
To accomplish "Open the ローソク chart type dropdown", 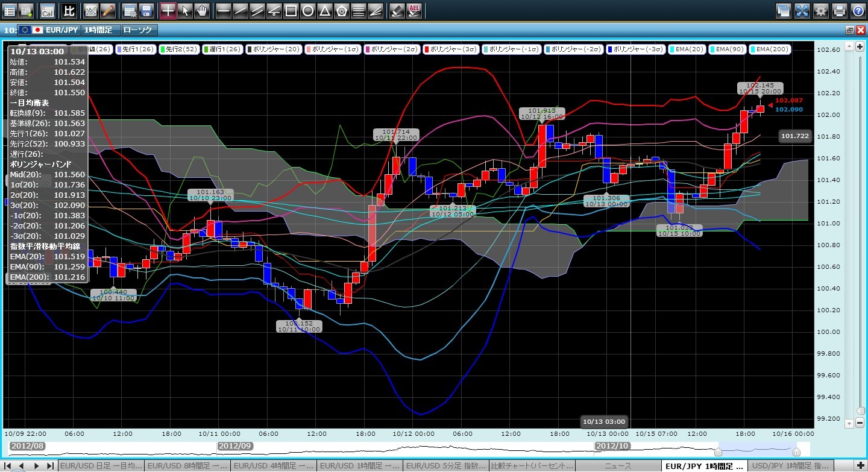I will pyautogui.click(x=139, y=30).
